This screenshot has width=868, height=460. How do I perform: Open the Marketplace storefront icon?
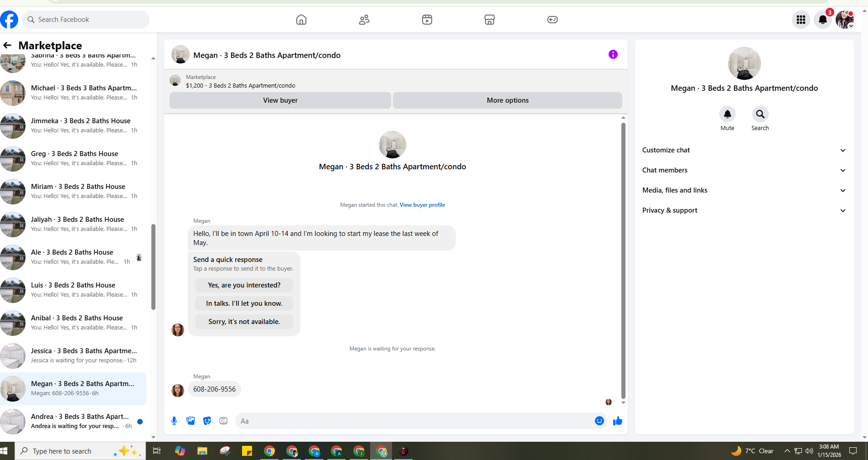(490, 20)
